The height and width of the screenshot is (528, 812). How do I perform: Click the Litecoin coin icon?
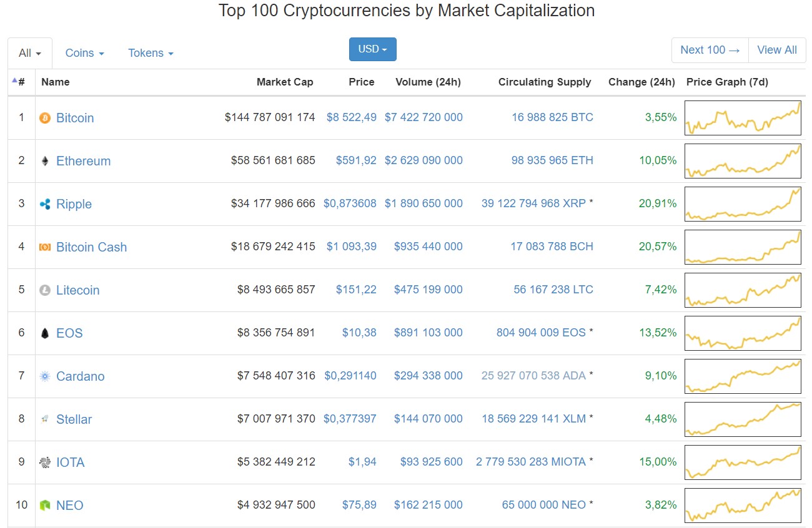coord(45,290)
